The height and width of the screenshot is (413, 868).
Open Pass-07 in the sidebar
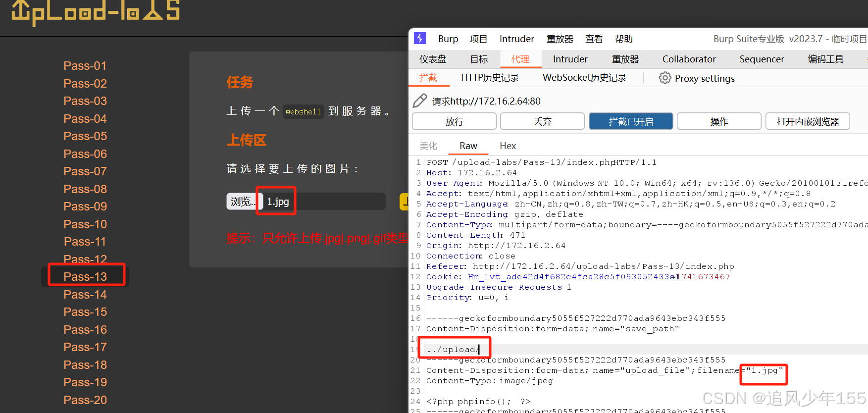coord(85,171)
